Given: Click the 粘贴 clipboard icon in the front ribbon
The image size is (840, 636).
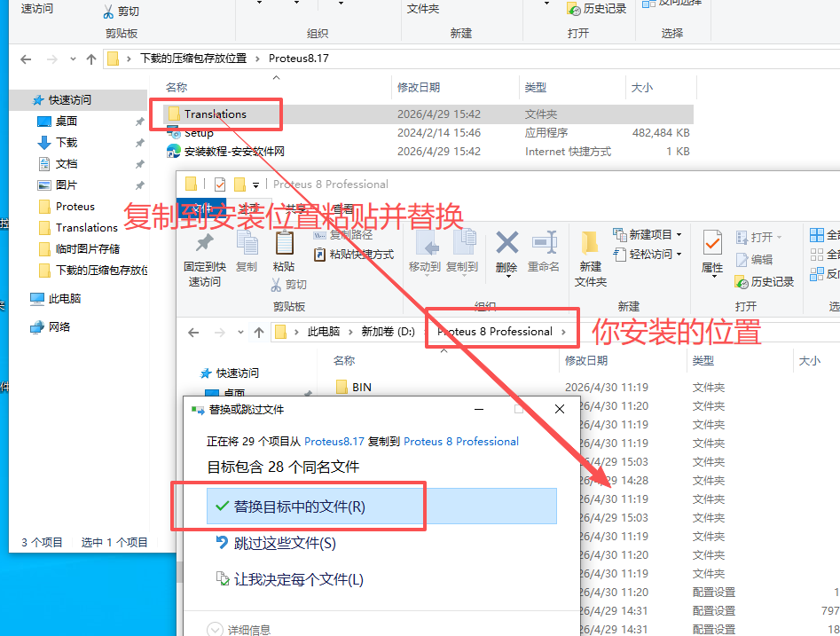Looking at the screenshot, I should [x=284, y=242].
